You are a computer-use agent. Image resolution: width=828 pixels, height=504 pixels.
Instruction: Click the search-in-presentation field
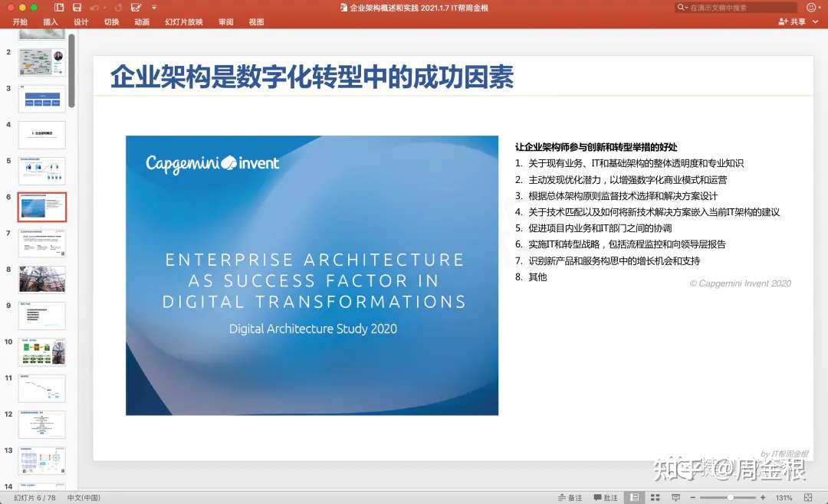[736, 8]
